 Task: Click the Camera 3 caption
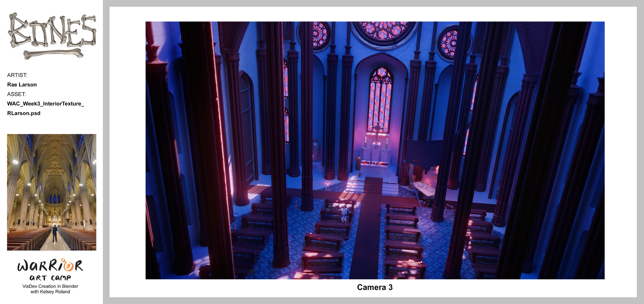coord(375,287)
